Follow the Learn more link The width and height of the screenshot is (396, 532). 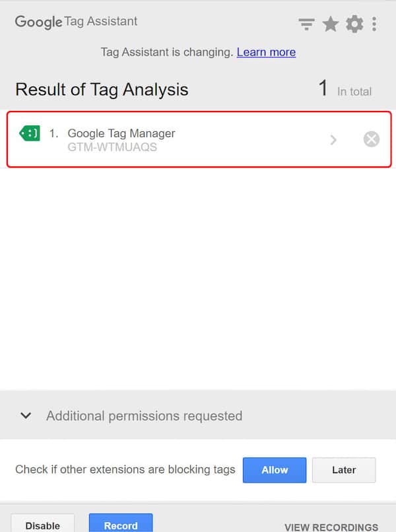point(266,52)
